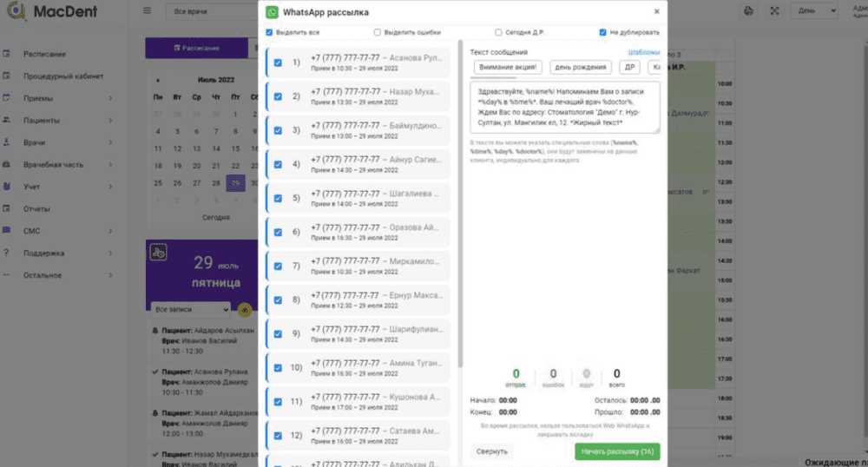
Task: Close the WhatsApp рассылка dialog
Action: [x=656, y=12]
